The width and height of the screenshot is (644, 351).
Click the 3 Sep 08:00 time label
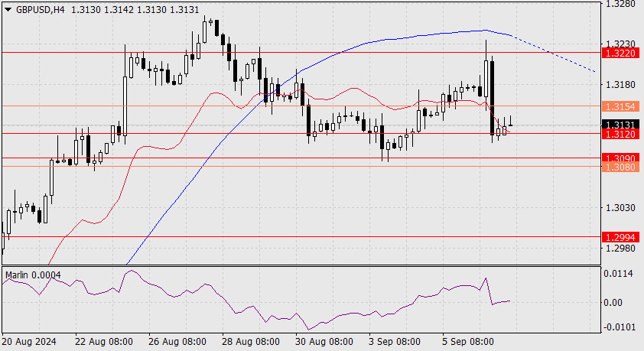(x=395, y=342)
